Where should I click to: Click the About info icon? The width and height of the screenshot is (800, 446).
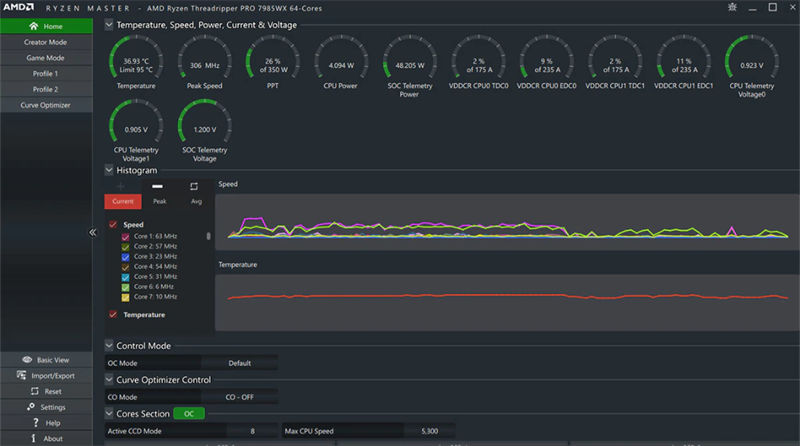click(33, 439)
